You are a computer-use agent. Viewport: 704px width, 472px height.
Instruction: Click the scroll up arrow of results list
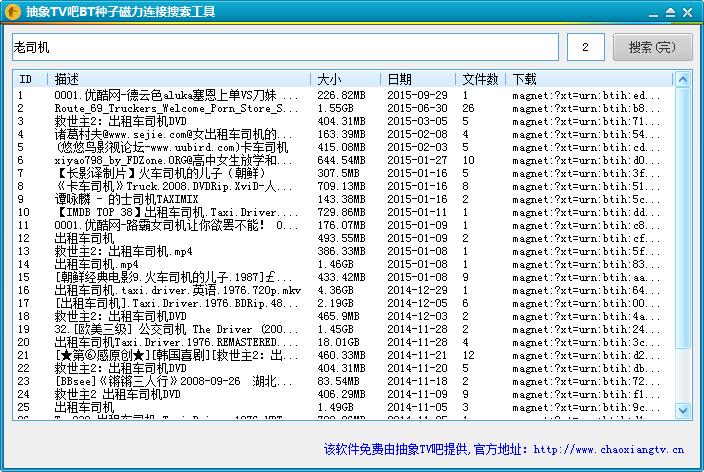pyautogui.click(x=683, y=80)
